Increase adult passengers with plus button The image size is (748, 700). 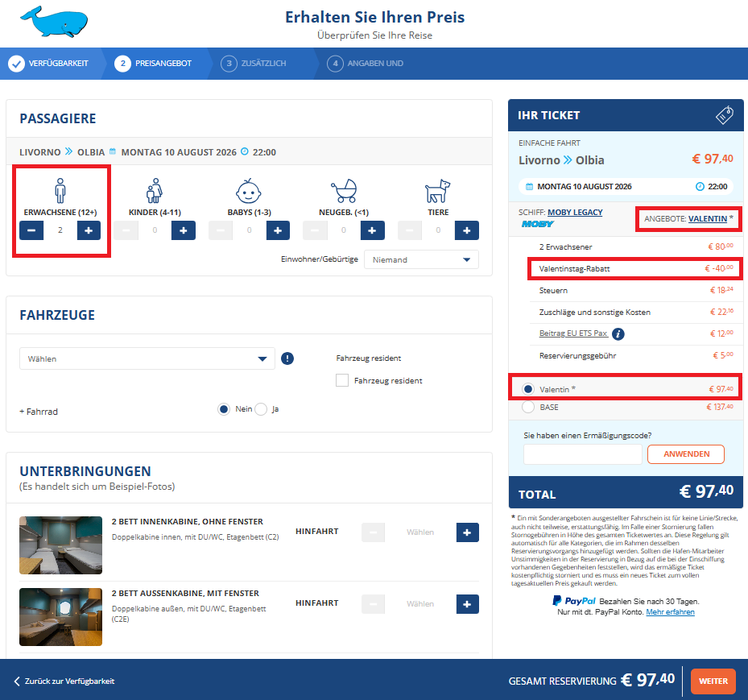coord(89,230)
